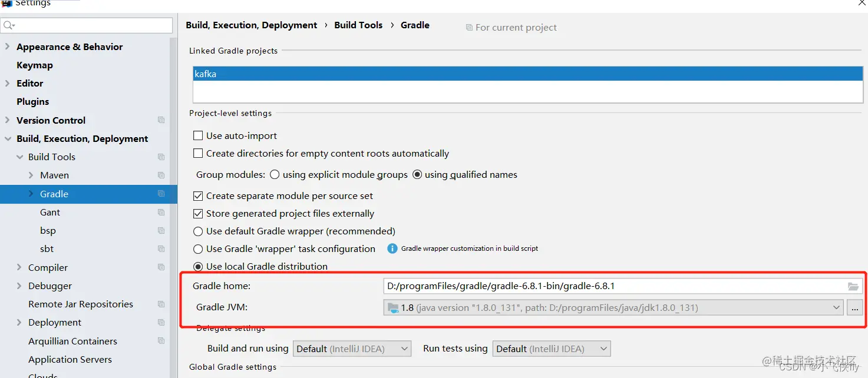Click project-level icon next to Deployment
868x378 pixels.
click(x=161, y=323)
